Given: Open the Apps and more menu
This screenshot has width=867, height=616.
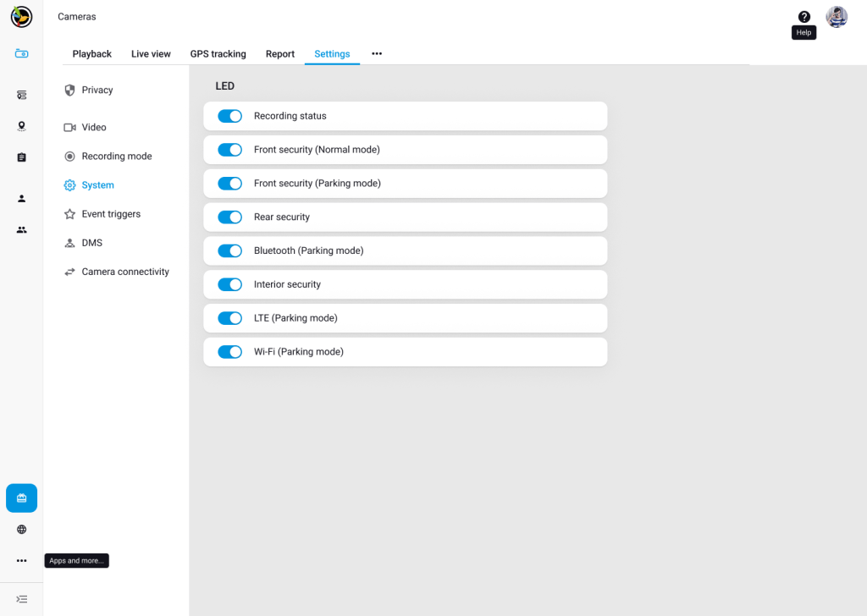Looking at the screenshot, I should (x=21, y=560).
